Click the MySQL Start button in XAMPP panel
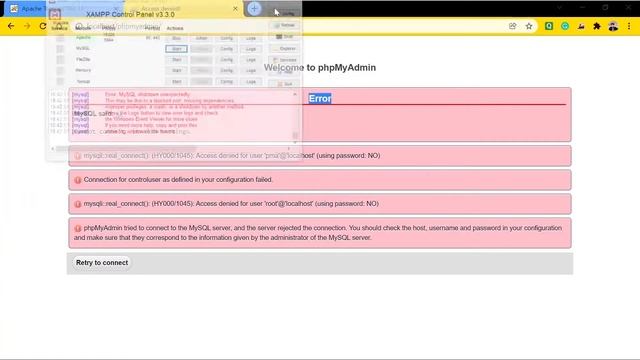 click(177, 49)
